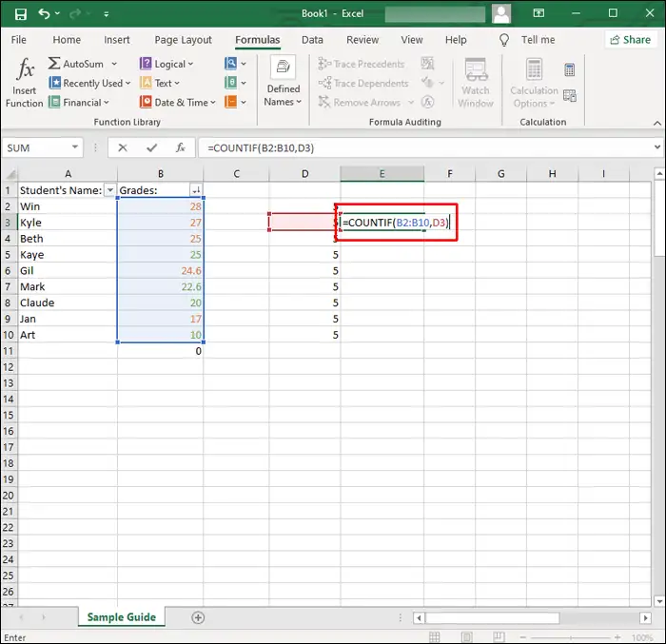Click the Share button
This screenshot has height=644, width=666.
630,40
